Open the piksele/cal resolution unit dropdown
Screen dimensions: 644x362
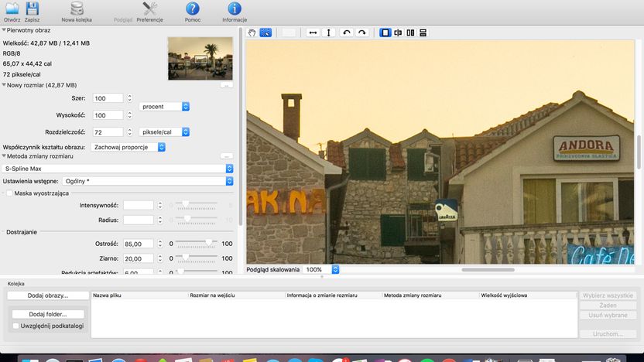164,131
